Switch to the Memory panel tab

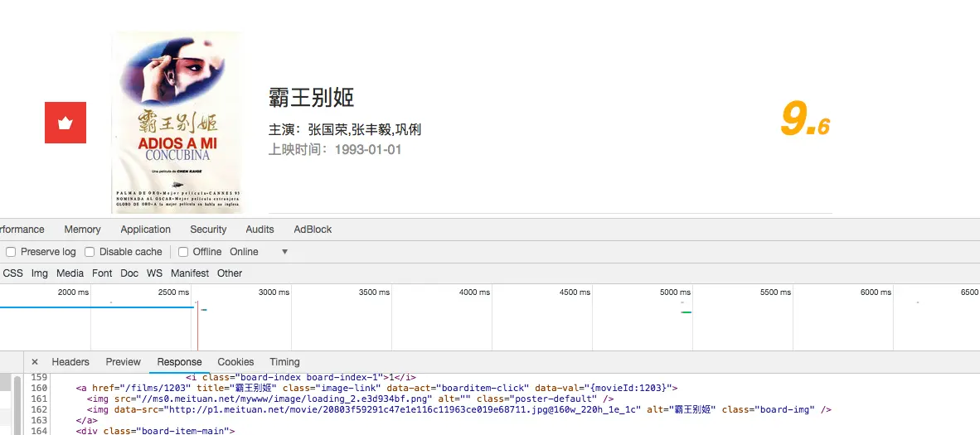tap(82, 230)
